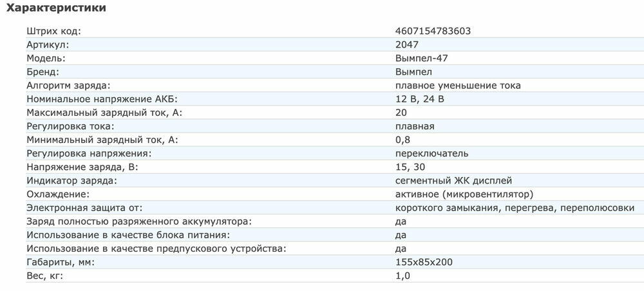
Task: Select the 'переключатель' value
Action: coord(431,153)
